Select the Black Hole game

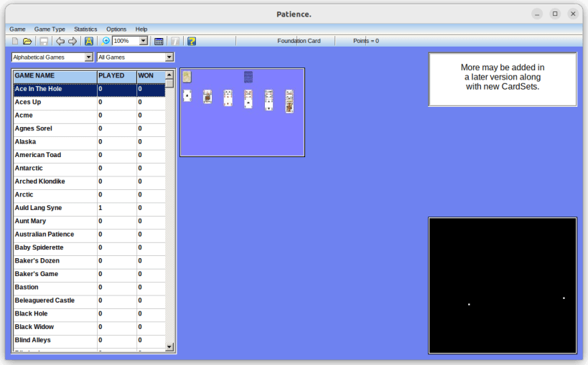tap(89, 314)
